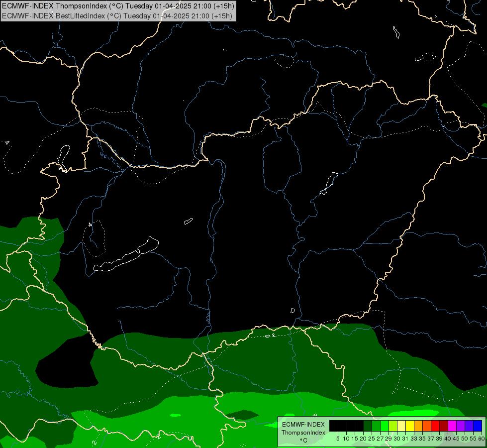The width and height of the screenshot is (487, 448).
Task: Click the "°C" unit label in the legend
Action: click(x=304, y=441)
